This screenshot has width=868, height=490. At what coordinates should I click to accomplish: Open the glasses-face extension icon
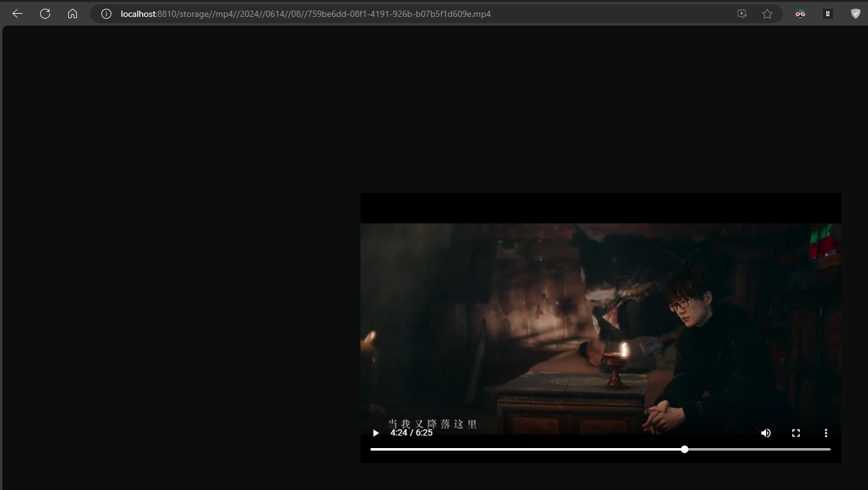coord(800,14)
